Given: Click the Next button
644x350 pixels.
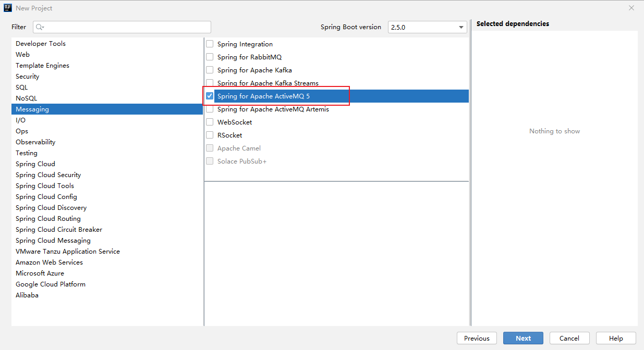Looking at the screenshot, I should coord(523,338).
